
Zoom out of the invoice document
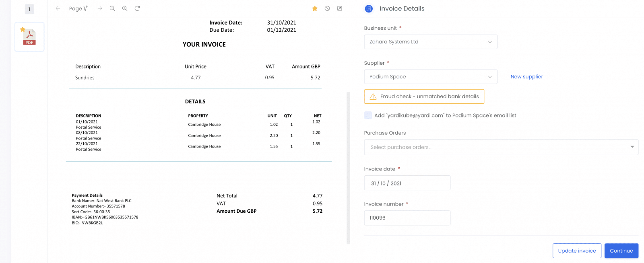[112, 8]
